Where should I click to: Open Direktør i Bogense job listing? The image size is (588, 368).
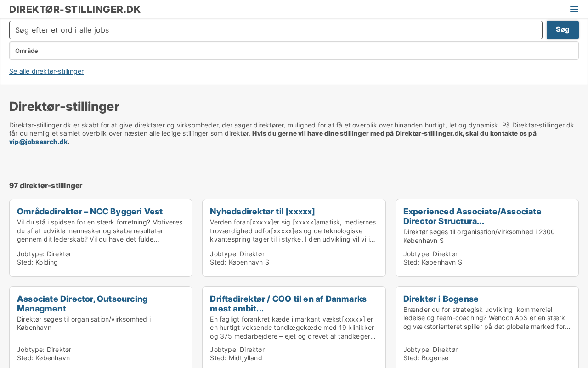(x=441, y=299)
